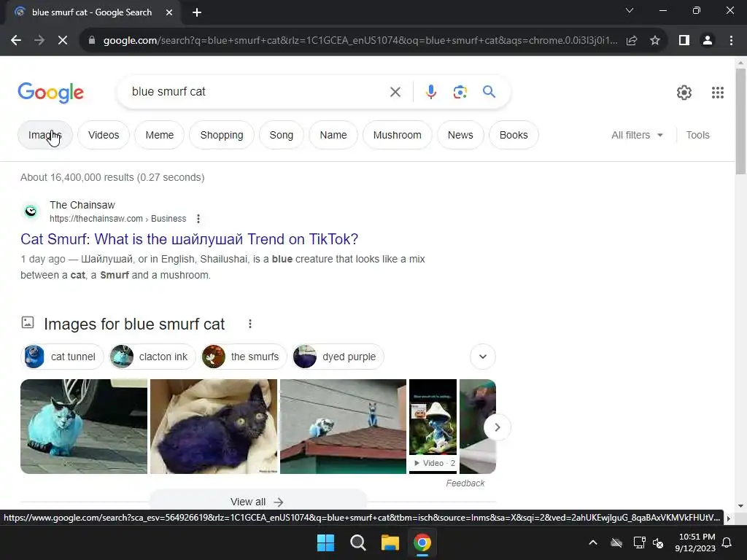Viewport: 747px width, 560px height.
Task: Open the Chrome three-dot menu
Action: (731, 41)
